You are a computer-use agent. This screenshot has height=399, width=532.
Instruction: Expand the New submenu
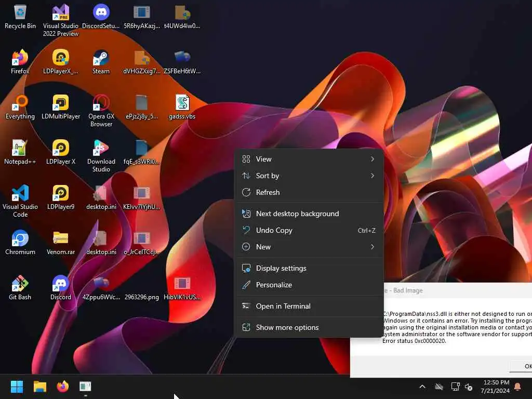pos(309,247)
